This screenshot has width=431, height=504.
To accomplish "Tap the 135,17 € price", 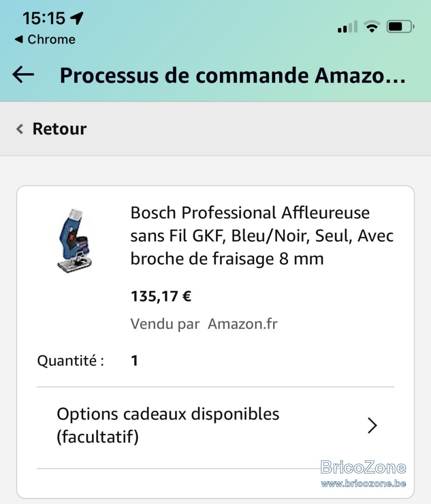I will coord(161,296).
